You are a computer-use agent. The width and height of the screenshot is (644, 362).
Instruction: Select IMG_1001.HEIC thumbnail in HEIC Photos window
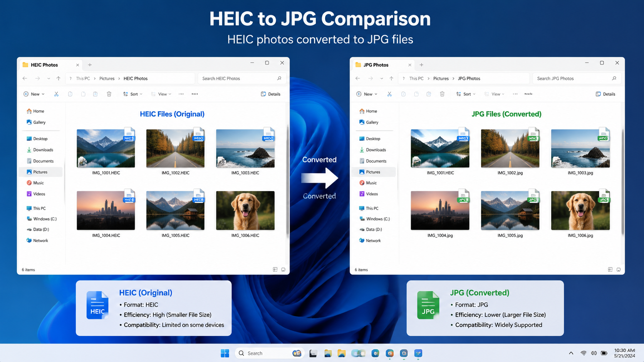coord(106,148)
